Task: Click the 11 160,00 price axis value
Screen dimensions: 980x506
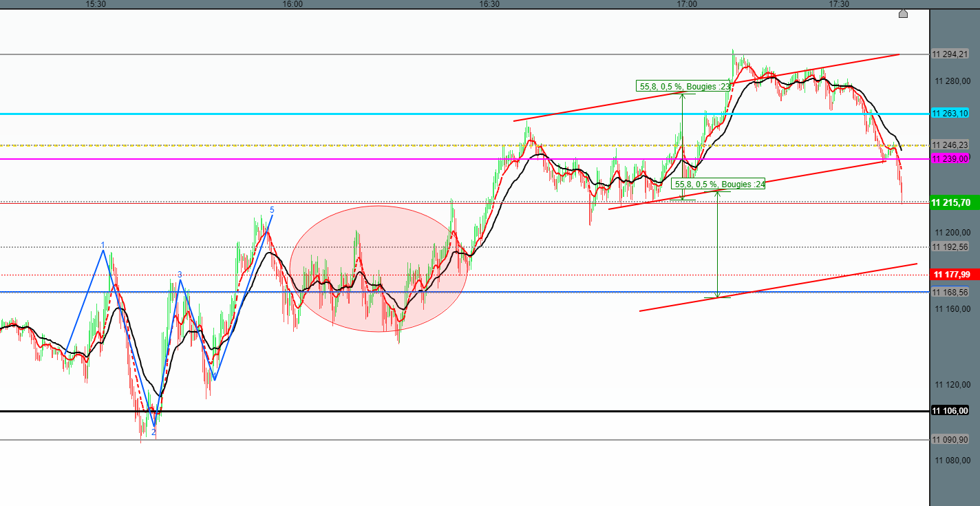Action: (x=953, y=308)
